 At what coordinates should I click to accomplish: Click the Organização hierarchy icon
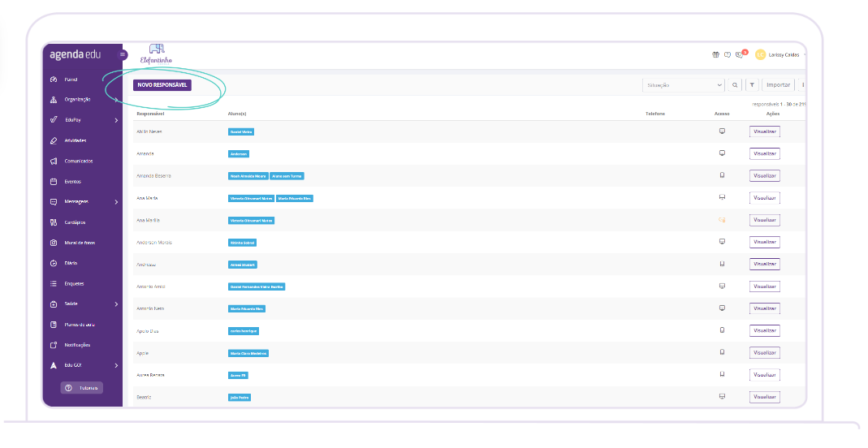pos(54,100)
